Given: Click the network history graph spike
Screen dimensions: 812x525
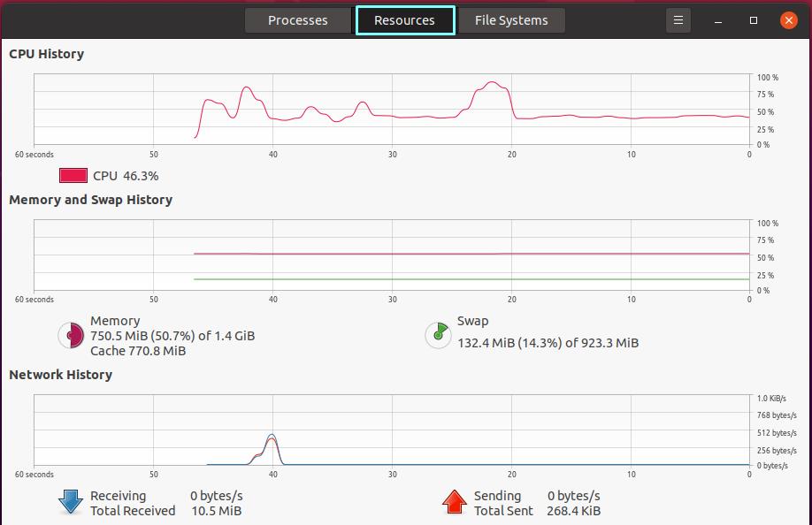Looking at the screenshot, I should (272, 449).
